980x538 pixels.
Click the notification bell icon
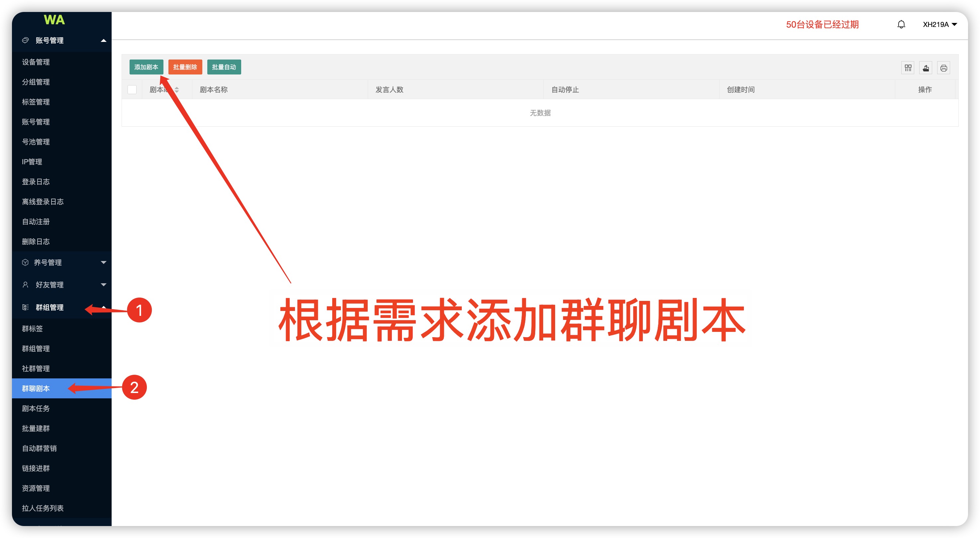point(901,25)
